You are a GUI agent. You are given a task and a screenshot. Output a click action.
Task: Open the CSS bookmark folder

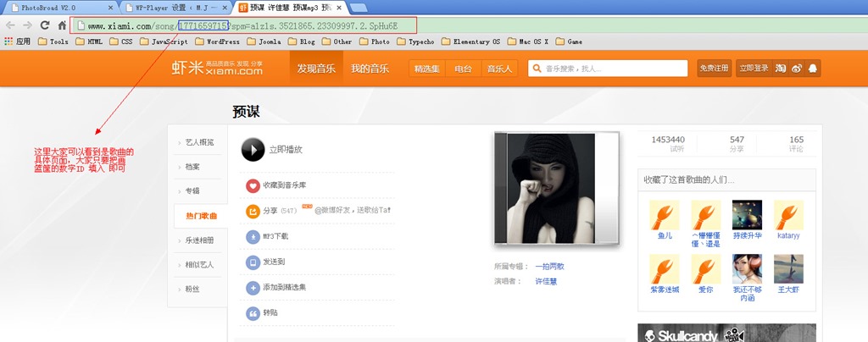121,41
